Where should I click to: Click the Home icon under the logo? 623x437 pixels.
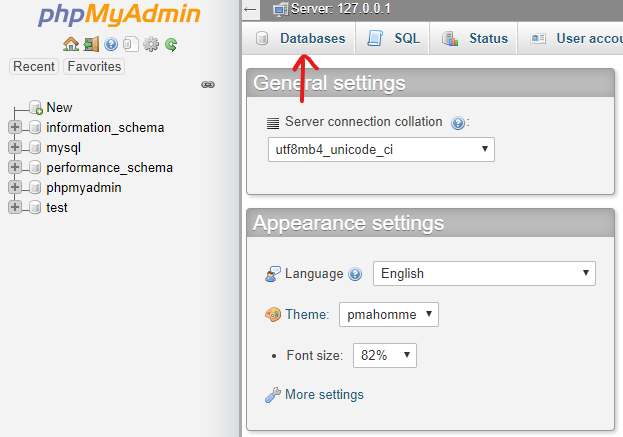tap(71, 44)
